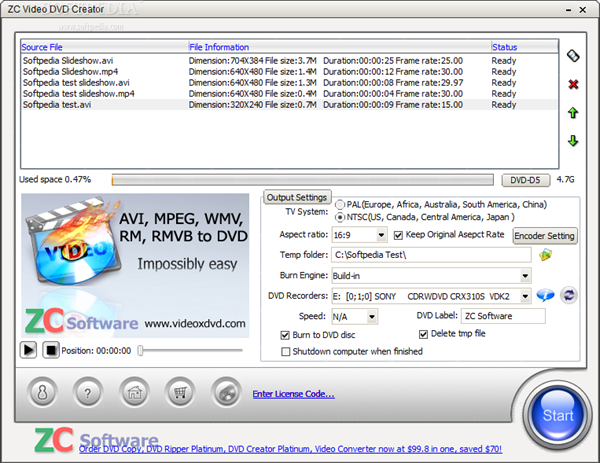Open the Enter License Code link
The width and height of the screenshot is (600, 463).
tap(293, 394)
